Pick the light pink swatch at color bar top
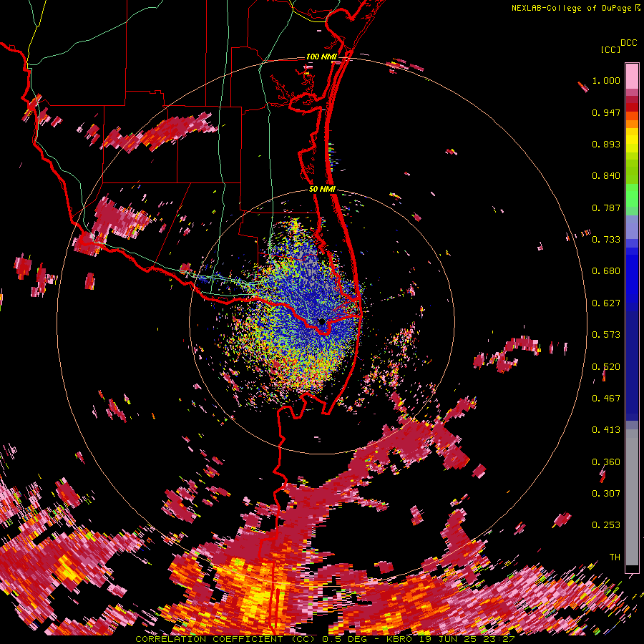The height and width of the screenshot is (644, 644). [632, 76]
